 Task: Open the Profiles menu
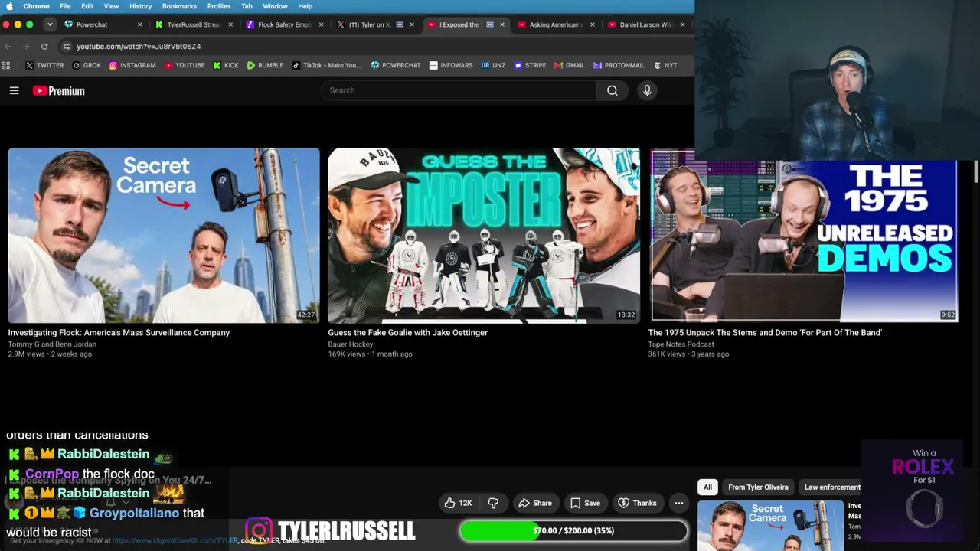pos(219,6)
